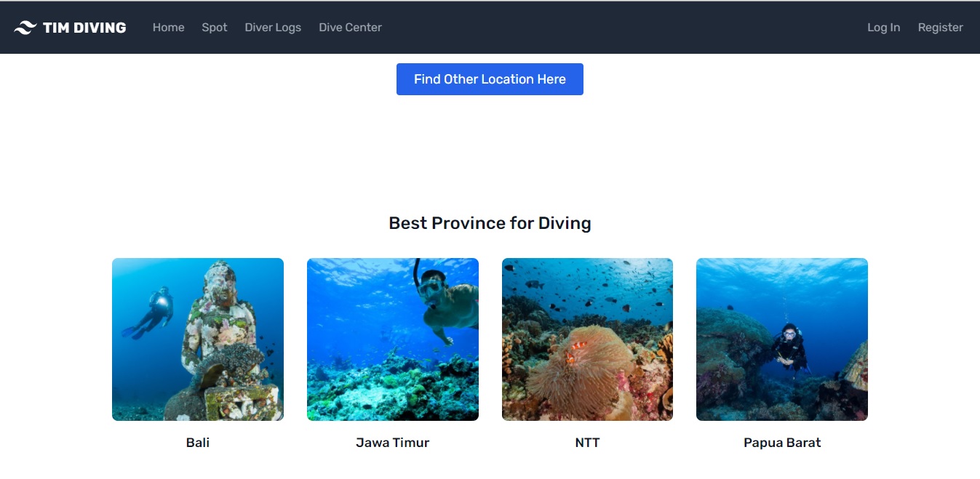This screenshot has height=479, width=980.
Task: Navigate to Diver Logs
Action: pos(273,28)
